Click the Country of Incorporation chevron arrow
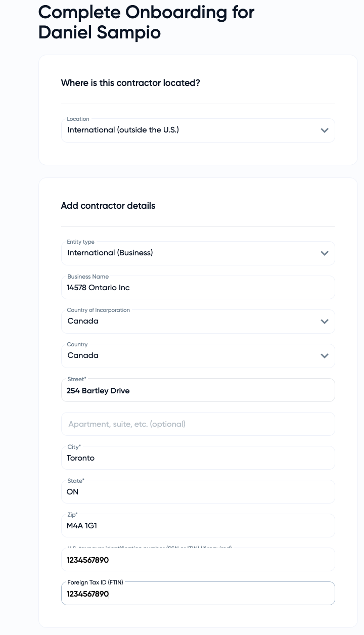 [x=325, y=322]
